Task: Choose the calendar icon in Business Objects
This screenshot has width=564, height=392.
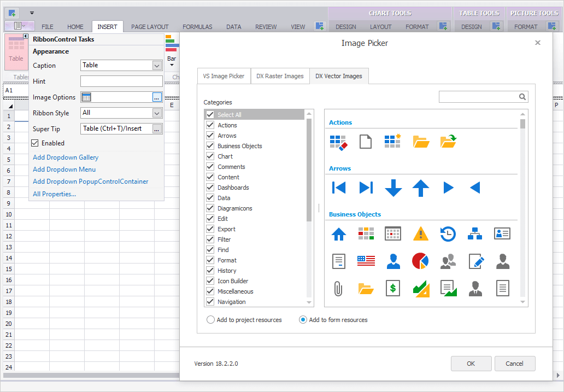Action: (x=393, y=234)
